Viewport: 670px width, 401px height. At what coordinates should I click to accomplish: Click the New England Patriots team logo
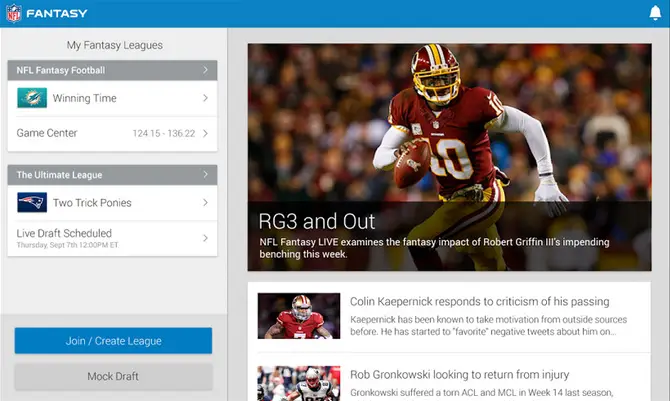pyautogui.click(x=32, y=203)
